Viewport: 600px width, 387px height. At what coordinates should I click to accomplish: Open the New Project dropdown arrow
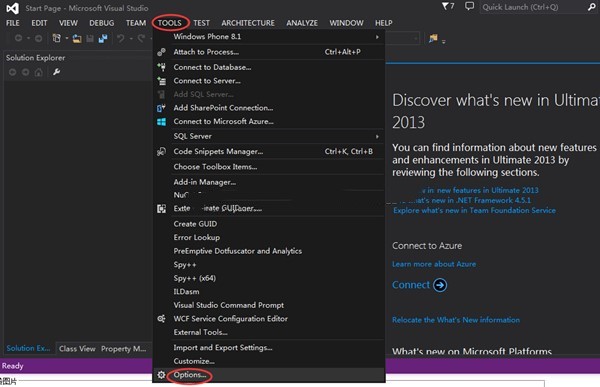(x=67, y=38)
